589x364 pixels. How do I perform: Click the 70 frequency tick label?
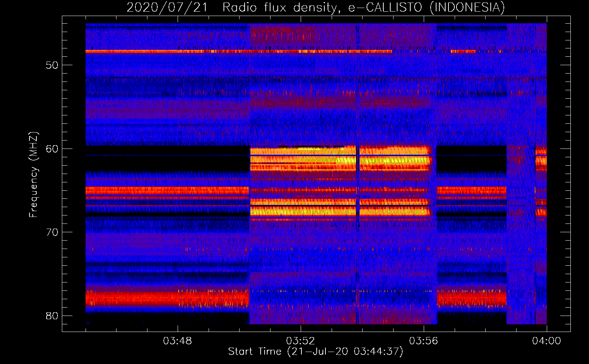pyautogui.click(x=52, y=232)
